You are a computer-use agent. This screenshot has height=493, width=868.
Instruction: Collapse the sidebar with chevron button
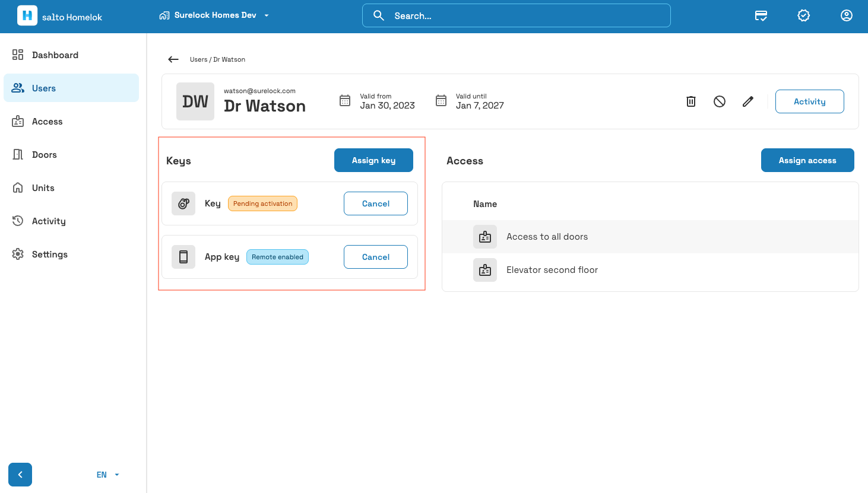(20, 475)
